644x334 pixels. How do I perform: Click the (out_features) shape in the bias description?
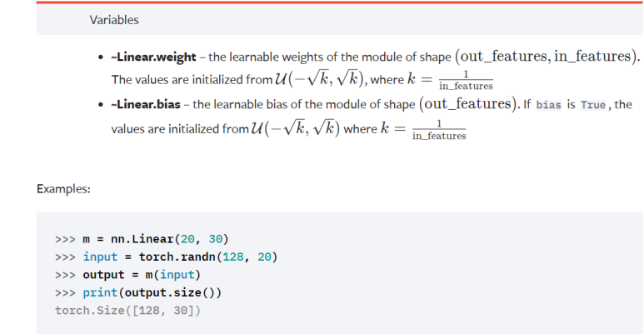pyautogui.click(x=467, y=104)
